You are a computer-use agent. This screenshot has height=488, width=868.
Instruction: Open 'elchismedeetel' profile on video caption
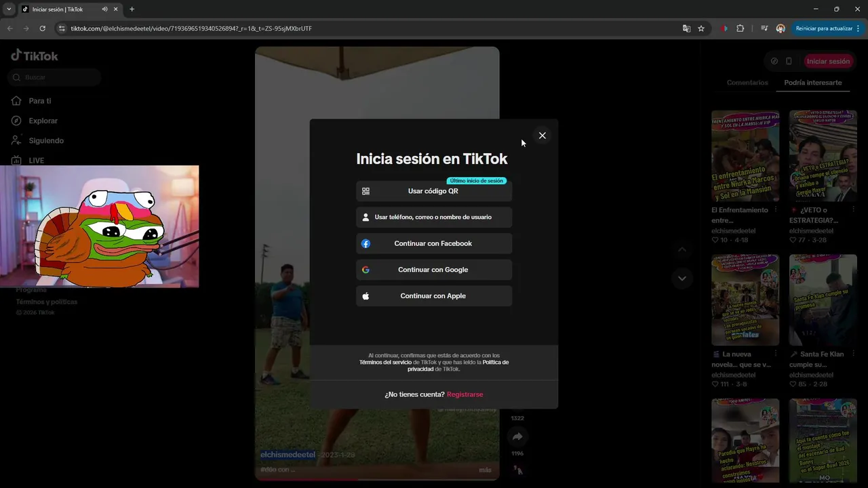[288, 455]
